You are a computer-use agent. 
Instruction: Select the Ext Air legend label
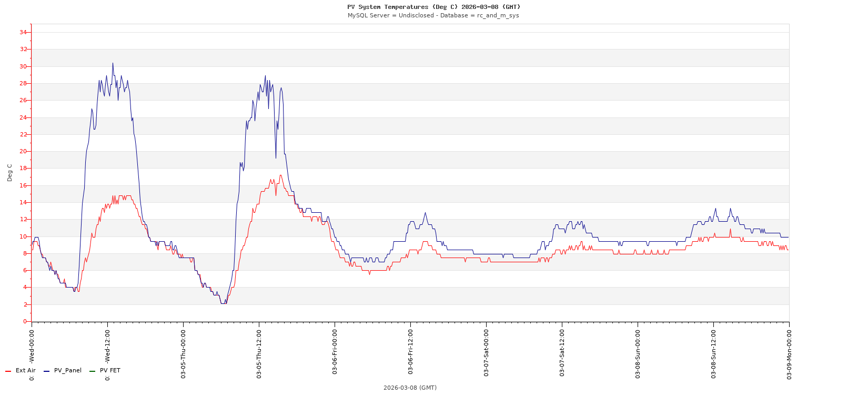pyautogui.click(x=25, y=371)
